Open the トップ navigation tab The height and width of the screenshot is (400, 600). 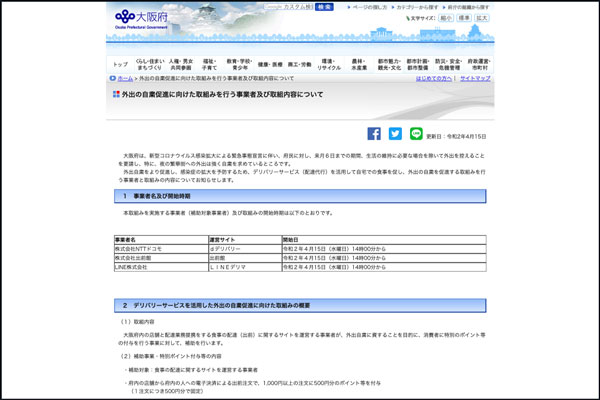point(120,63)
